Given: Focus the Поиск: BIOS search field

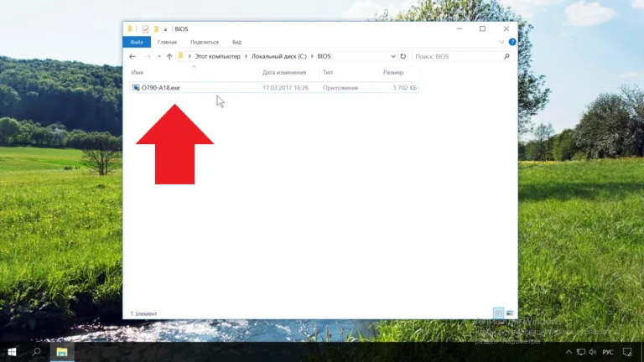Looking at the screenshot, I should [x=458, y=56].
